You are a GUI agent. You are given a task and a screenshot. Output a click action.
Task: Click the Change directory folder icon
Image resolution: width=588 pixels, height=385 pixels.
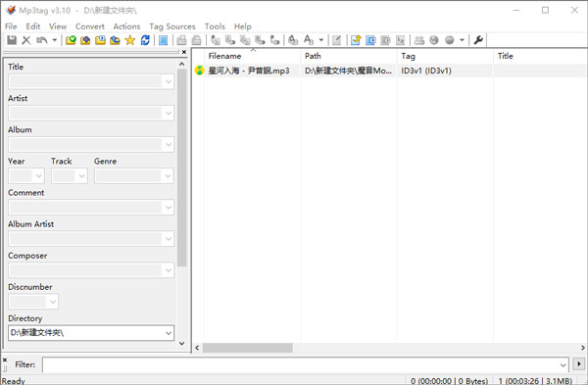click(x=71, y=40)
